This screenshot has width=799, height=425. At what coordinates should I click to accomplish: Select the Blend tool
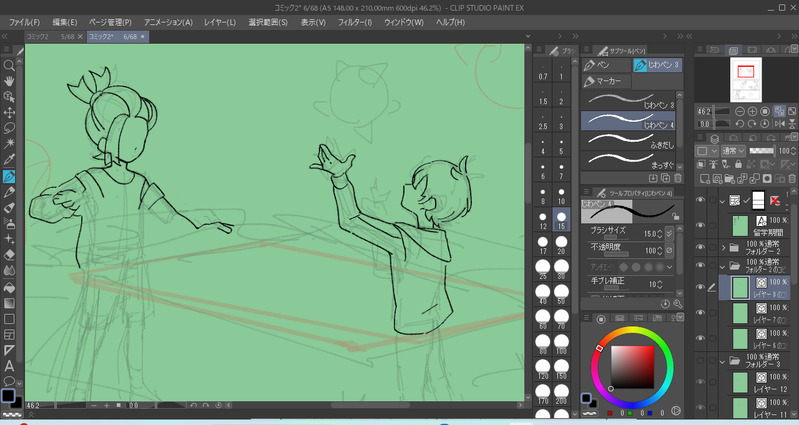coord(9,271)
